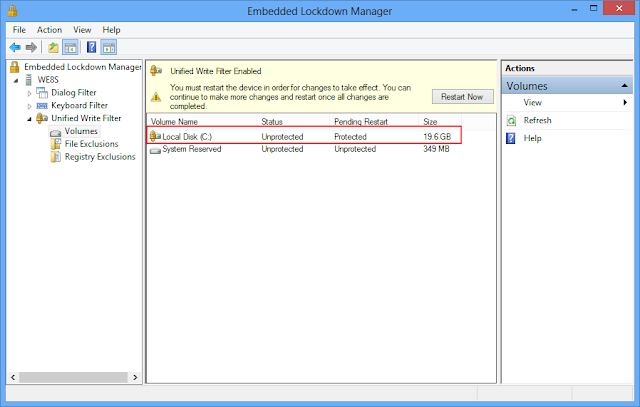Click the Back arrow toolbar icon
Viewport: 640px width, 407px height.
point(15,47)
